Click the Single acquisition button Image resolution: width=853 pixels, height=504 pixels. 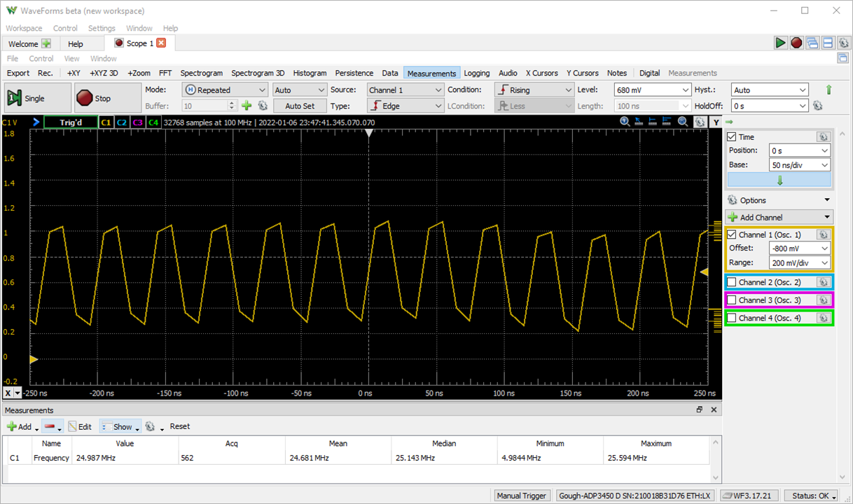click(38, 98)
